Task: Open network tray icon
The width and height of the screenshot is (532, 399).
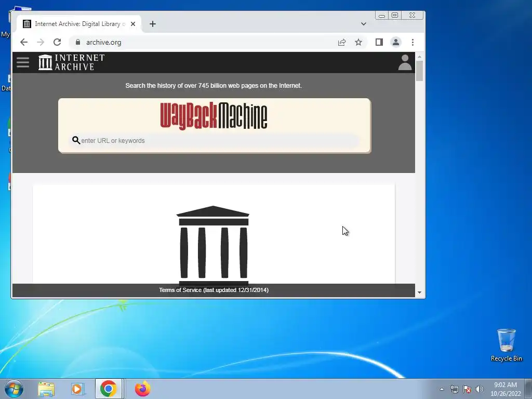Action: [454, 389]
